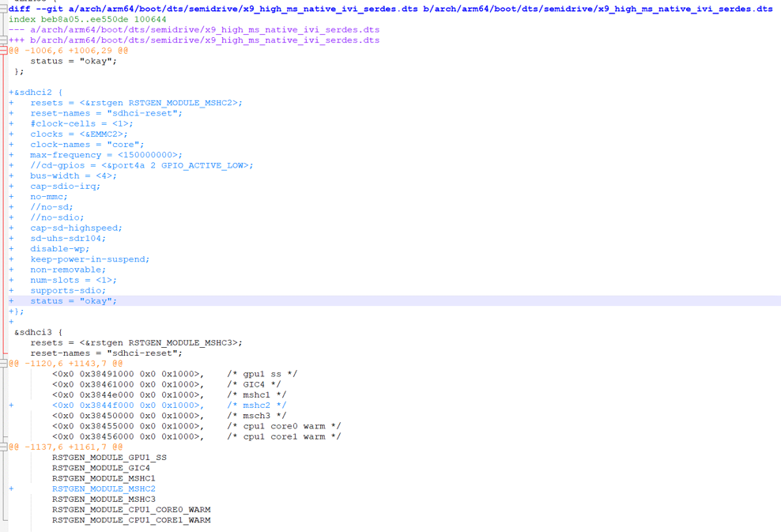The width and height of the screenshot is (781, 532).
Task: Collapse the @@ -1006,6 +1006,29 @@ hunk
Action: (x=4, y=51)
